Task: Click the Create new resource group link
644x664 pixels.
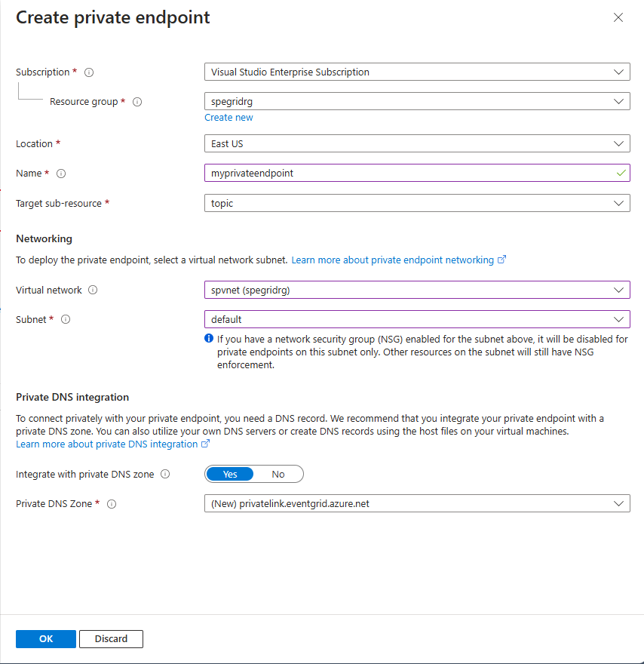Action: coord(228,118)
